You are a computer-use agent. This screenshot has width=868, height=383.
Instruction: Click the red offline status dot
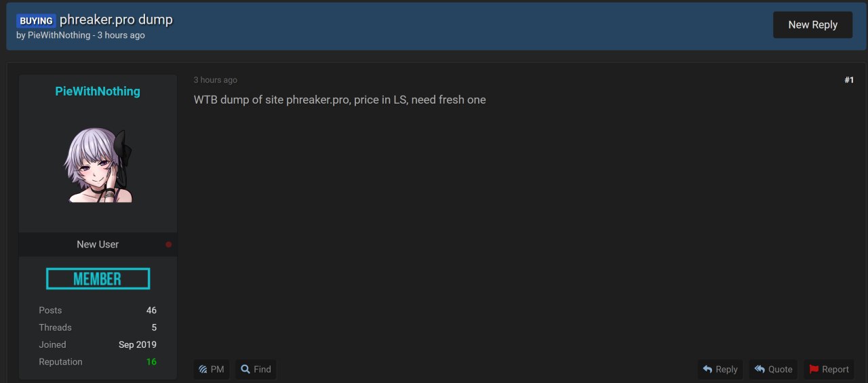click(169, 245)
